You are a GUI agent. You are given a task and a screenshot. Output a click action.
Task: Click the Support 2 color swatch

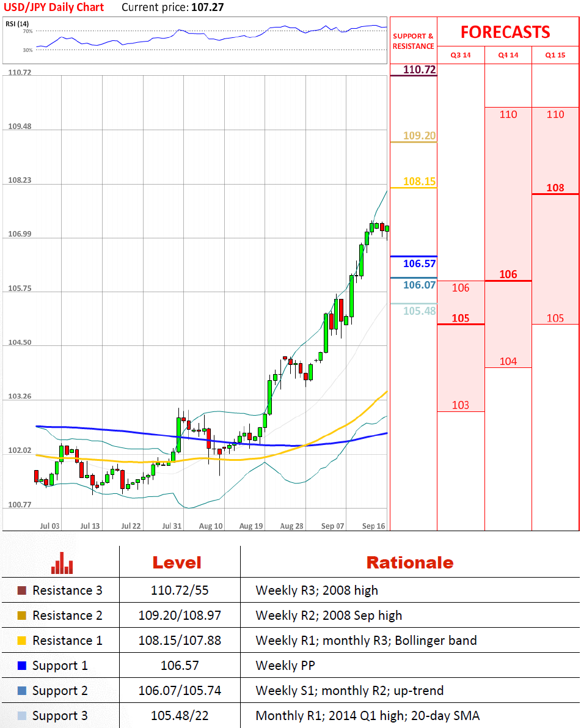(22, 691)
